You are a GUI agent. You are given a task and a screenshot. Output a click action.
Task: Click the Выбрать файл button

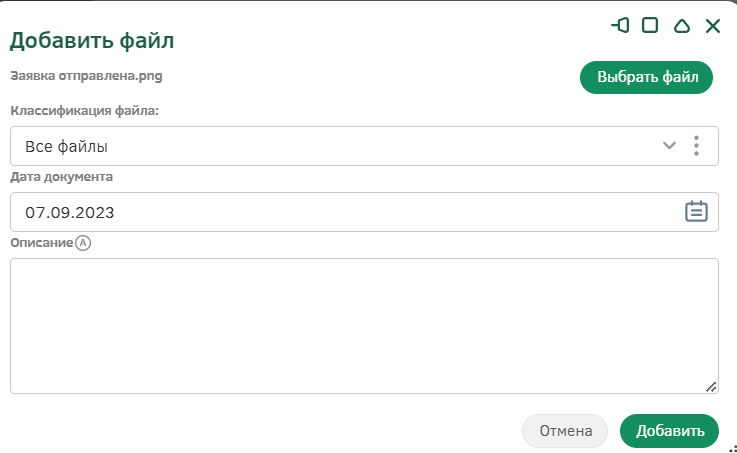pyautogui.click(x=646, y=77)
